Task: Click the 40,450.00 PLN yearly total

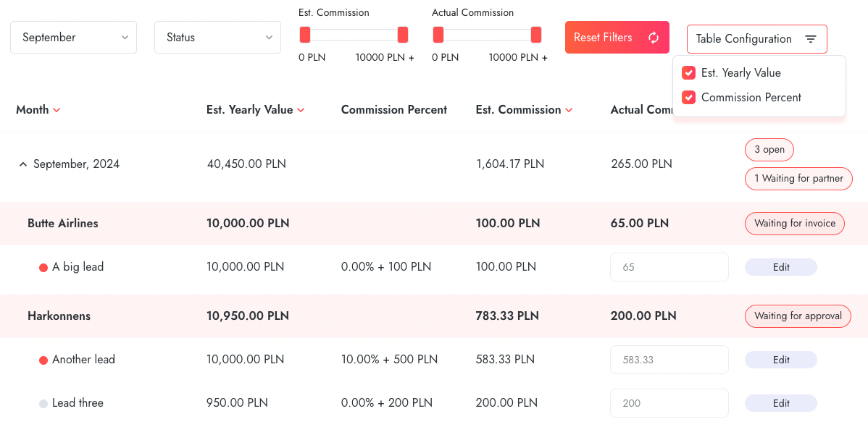Action: (246, 164)
